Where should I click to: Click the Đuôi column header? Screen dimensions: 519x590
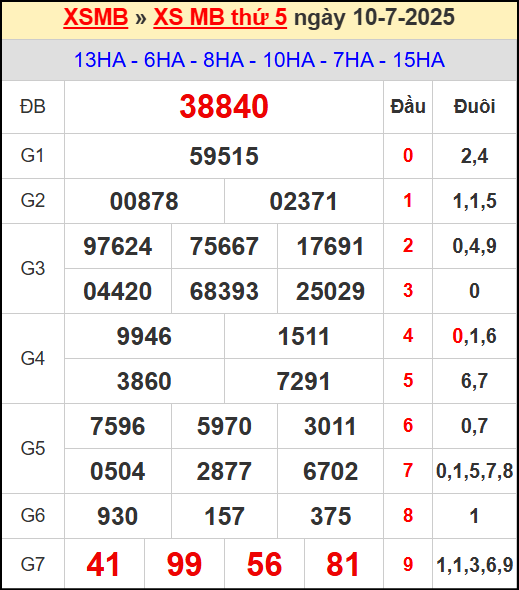pyautogui.click(x=474, y=106)
